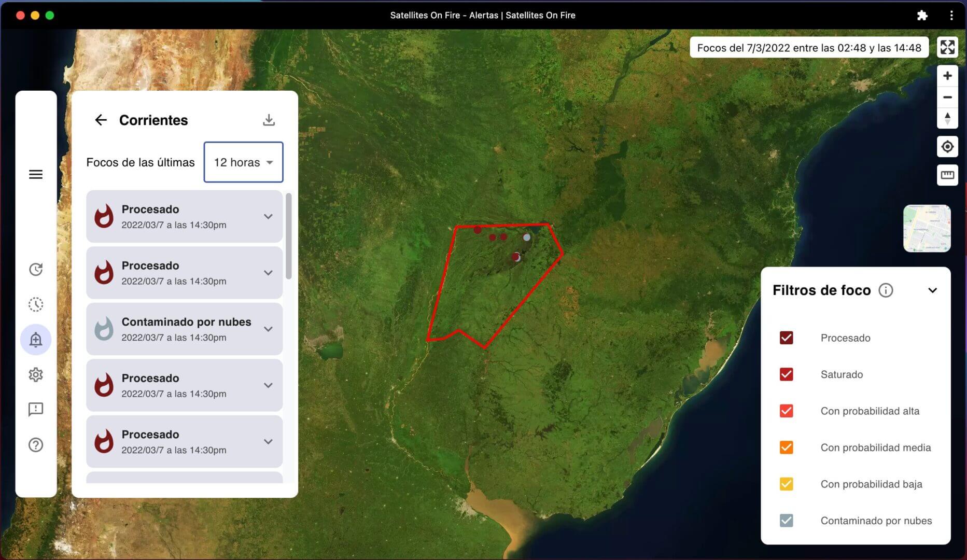Expand the first Procesado list entry
The width and height of the screenshot is (967, 560).
coord(268,216)
